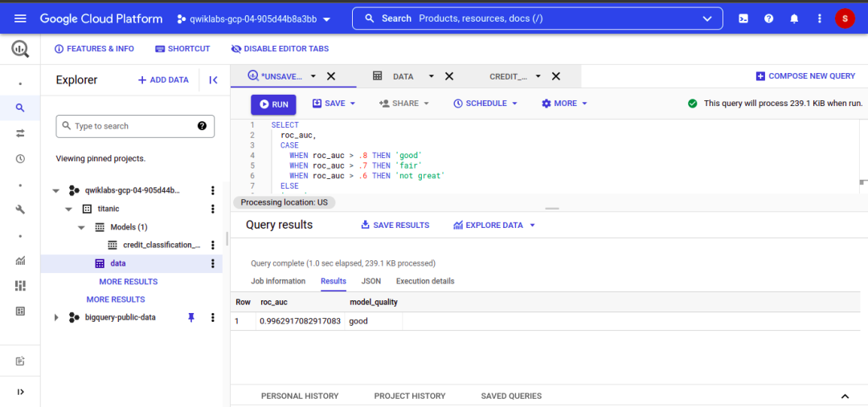Select the data table in tree
The image size is (868, 407).
[x=118, y=263]
